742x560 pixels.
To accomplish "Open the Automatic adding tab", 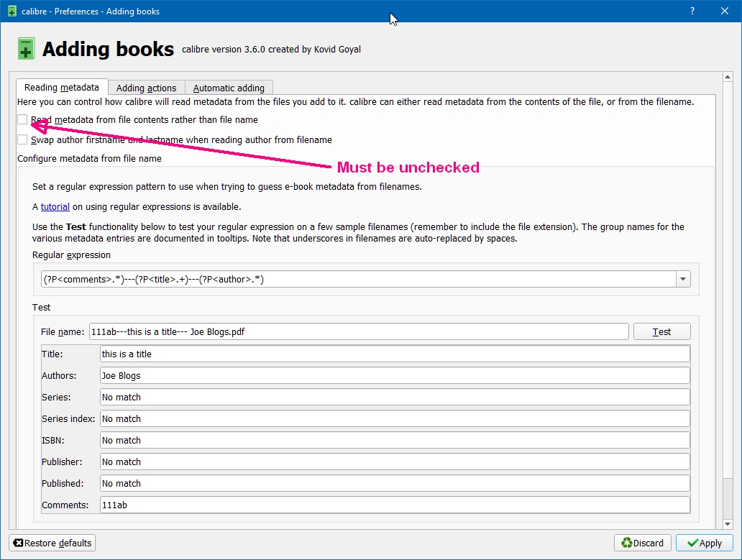I will tap(229, 88).
